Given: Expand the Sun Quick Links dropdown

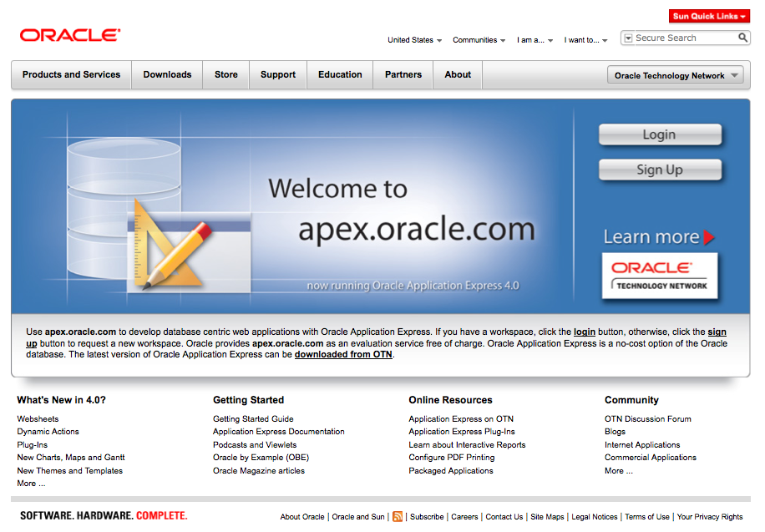Looking at the screenshot, I should click(709, 16).
